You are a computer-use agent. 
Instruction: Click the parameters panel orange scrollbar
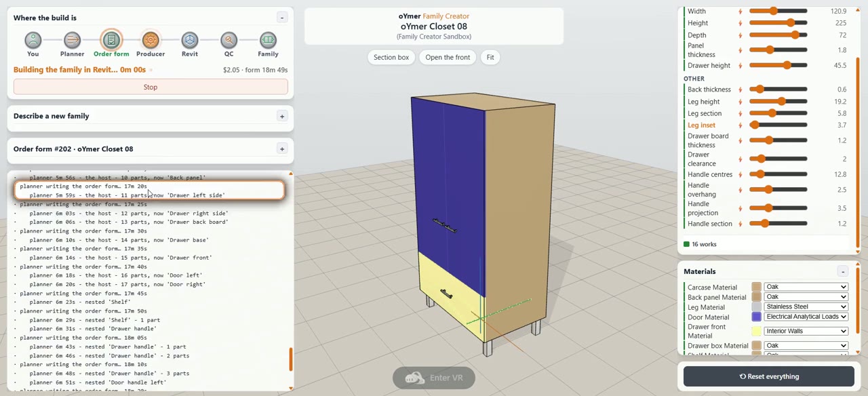[858, 153]
